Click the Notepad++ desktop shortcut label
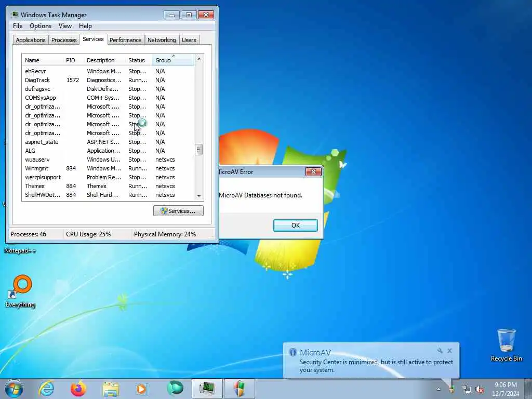 pyautogui.click(x=20, y=251)
